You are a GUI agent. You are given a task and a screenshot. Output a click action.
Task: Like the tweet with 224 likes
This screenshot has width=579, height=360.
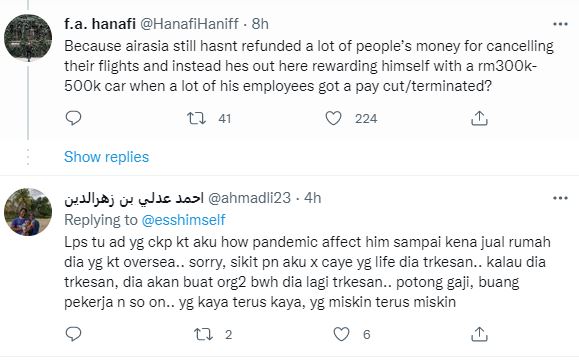[x=333, y=118]
